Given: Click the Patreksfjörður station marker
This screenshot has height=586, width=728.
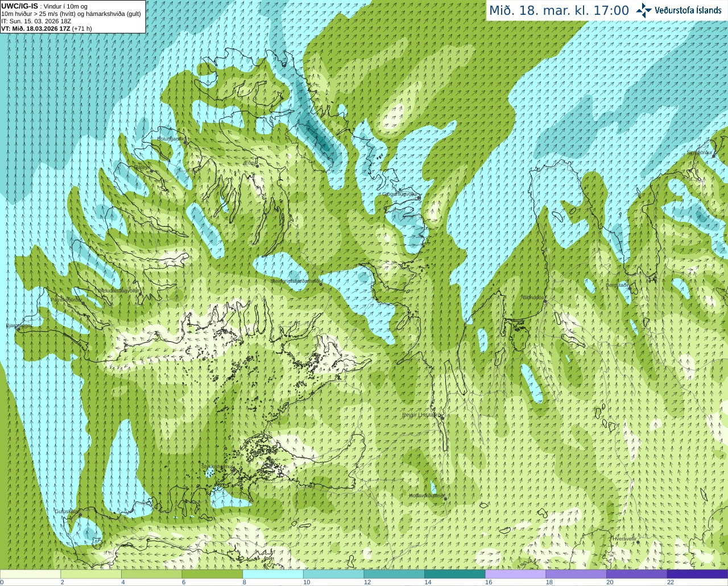Looking at the screenshot, I should click(x=83, y=303).
